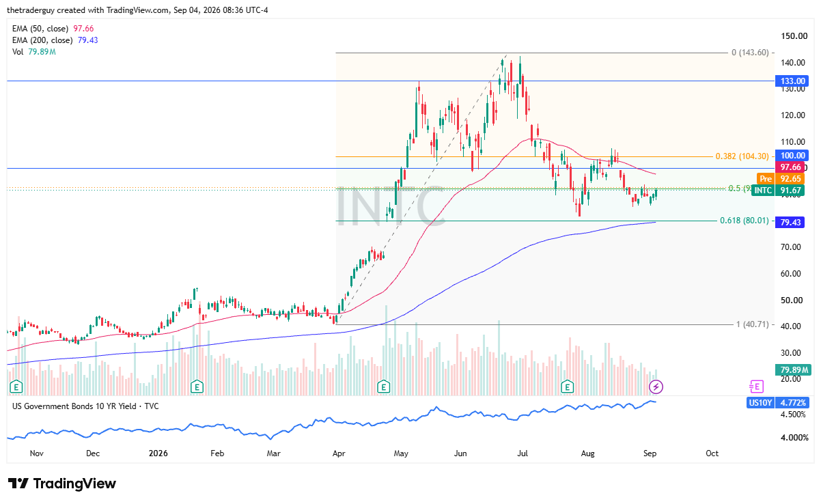Image resolution: width=821 pixels, height=504 pixels.
Task: Click the Oct label on time axis
Action: pyautogui.click(x=712, y=453)
